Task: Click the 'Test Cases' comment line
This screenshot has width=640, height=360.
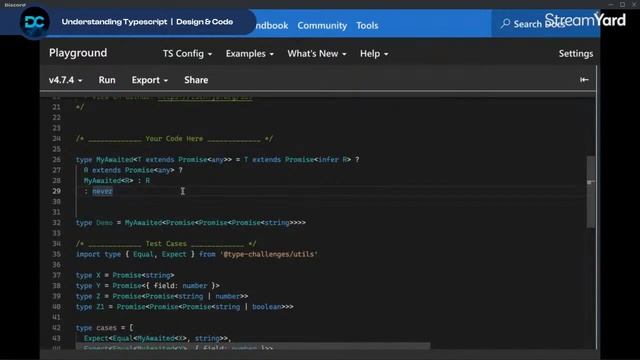Action: (x=166, y=244)
